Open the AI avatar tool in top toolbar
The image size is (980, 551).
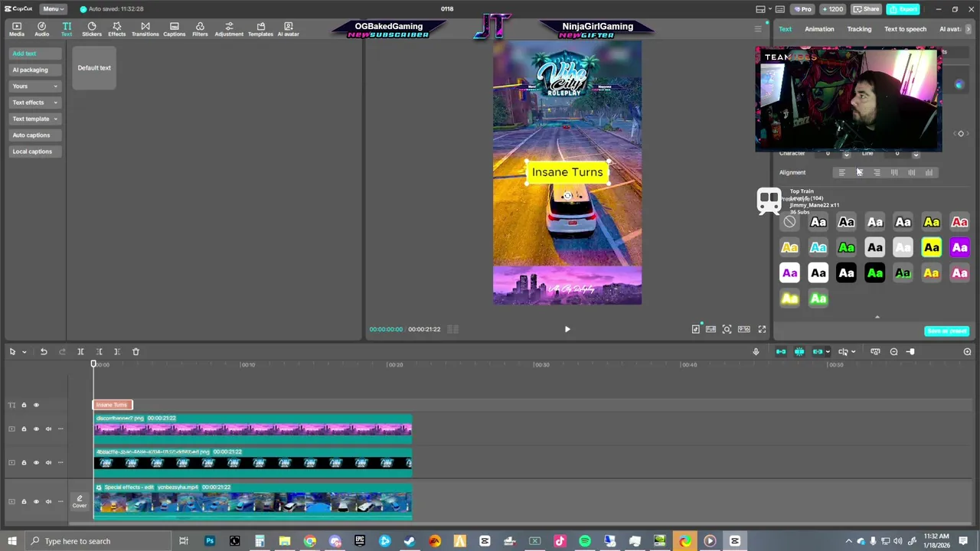(289, 29)
